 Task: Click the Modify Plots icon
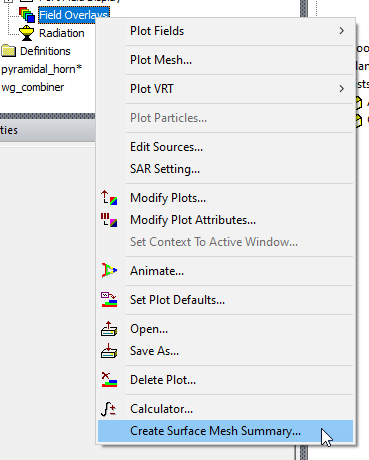point(109,198)
